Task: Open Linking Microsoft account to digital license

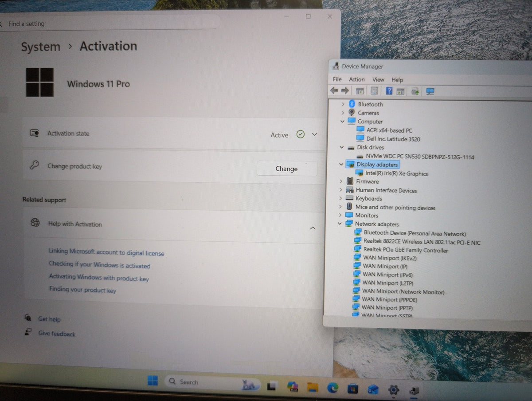Action: click(106, 252)
